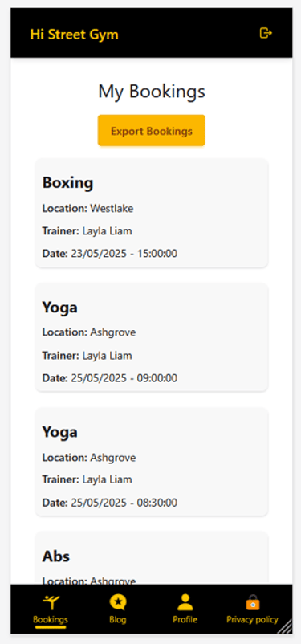301x644 pixels.
Task: Click the Hi Street Gym title
Action: point(75,34)
